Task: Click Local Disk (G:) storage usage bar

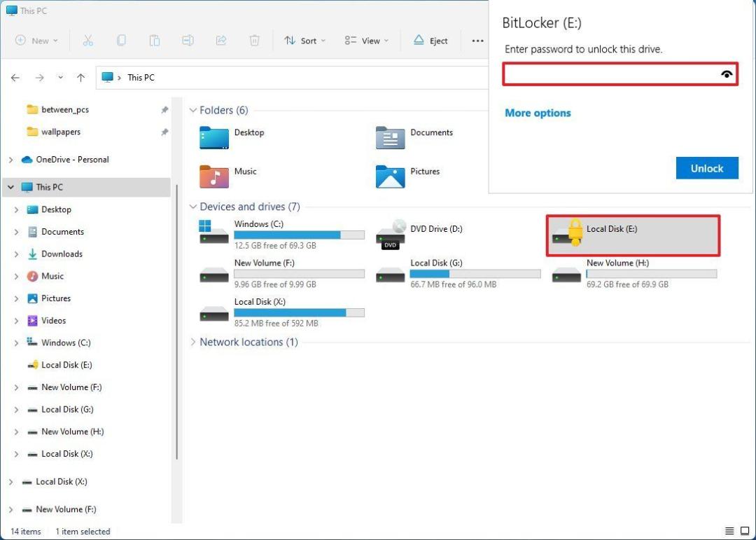Action: point(475,274)
